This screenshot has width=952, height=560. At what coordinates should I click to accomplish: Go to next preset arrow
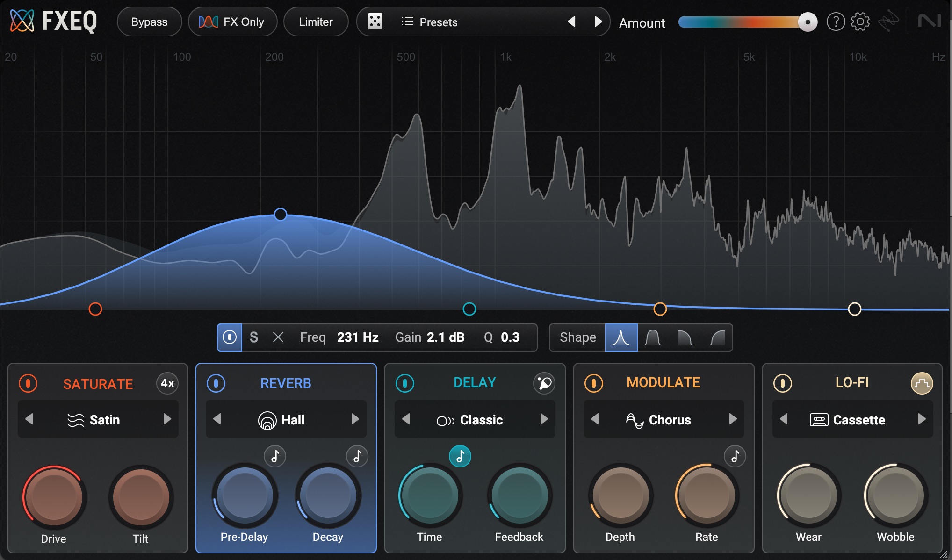[x=598, y=22]
